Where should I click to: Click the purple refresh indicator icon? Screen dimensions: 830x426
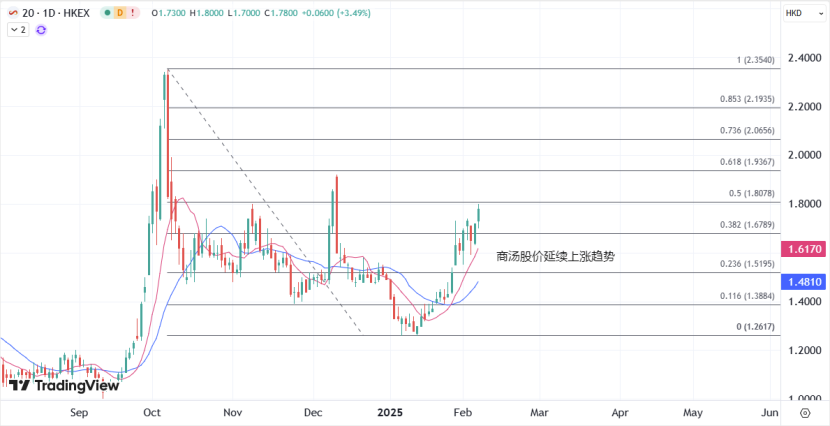41,30
